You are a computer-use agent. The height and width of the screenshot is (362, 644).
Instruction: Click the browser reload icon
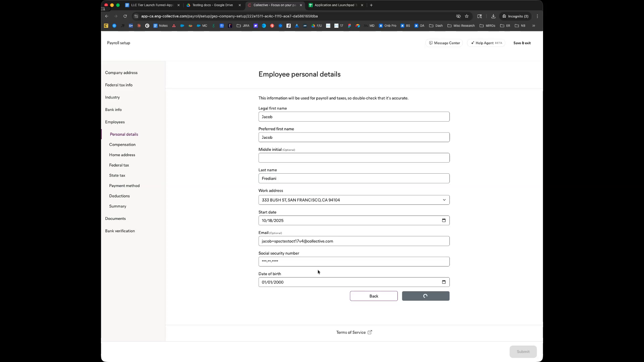point(125,16)
